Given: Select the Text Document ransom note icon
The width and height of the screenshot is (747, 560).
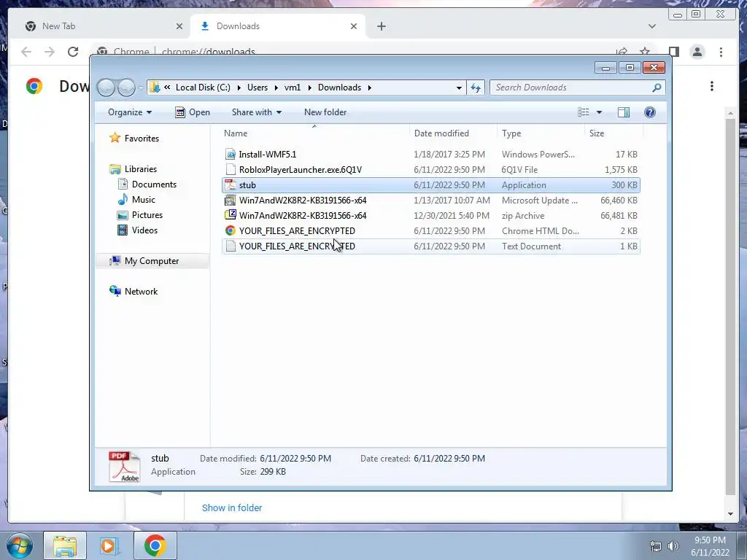Looking at the screenshot, I should (x=231, y=246).
